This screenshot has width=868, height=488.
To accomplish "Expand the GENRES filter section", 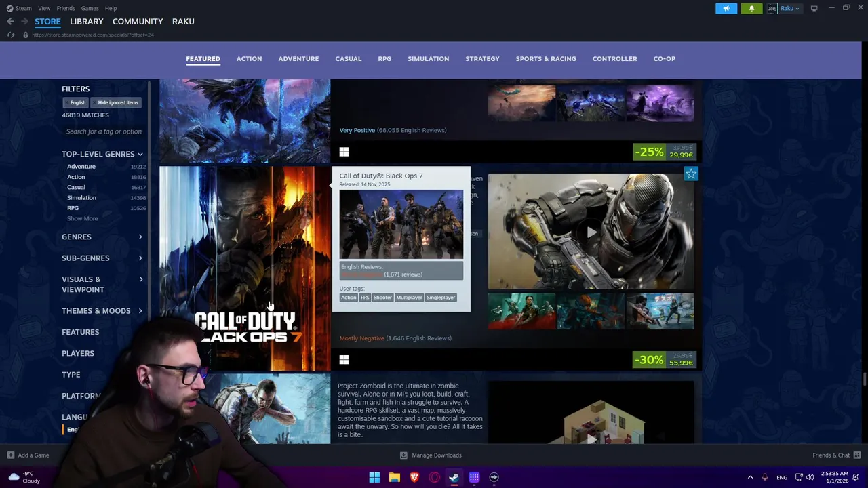I will coord(102,237).
